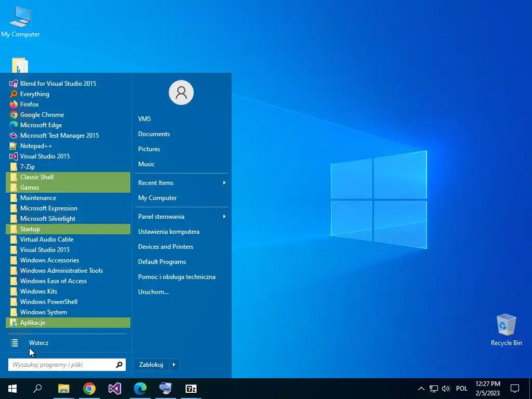Switch to Chrome on the taskbar

(89, 389)
